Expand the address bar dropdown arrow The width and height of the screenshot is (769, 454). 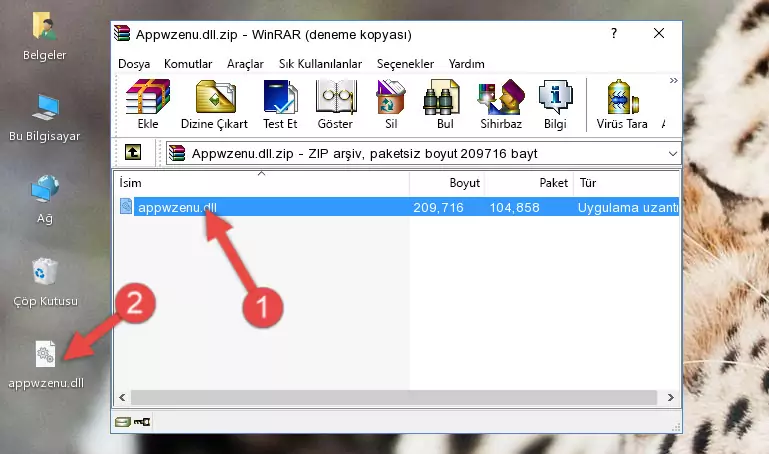[672, 153]
